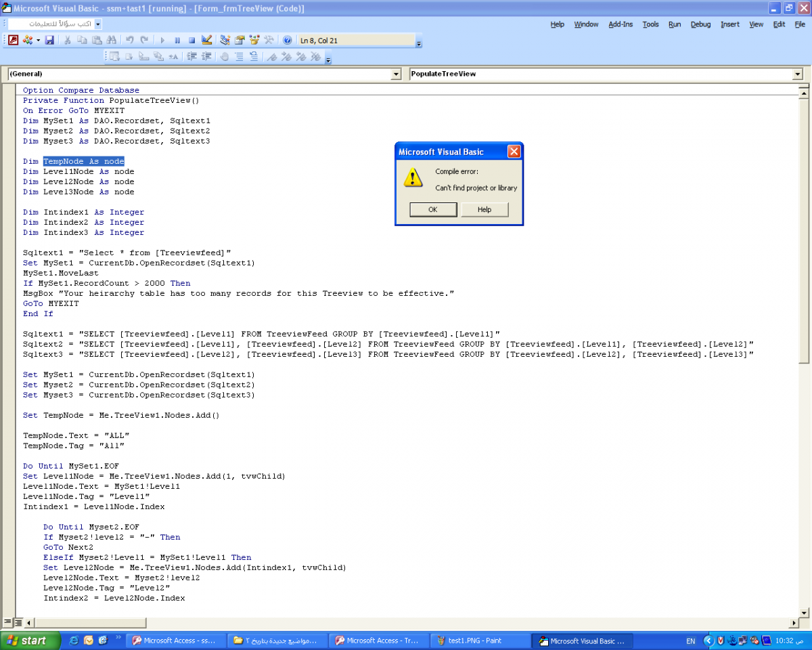Screen dimensions: 812x650
Task: Open the Insert Module dropdown arrow
Action: click(x=38, y=40)
